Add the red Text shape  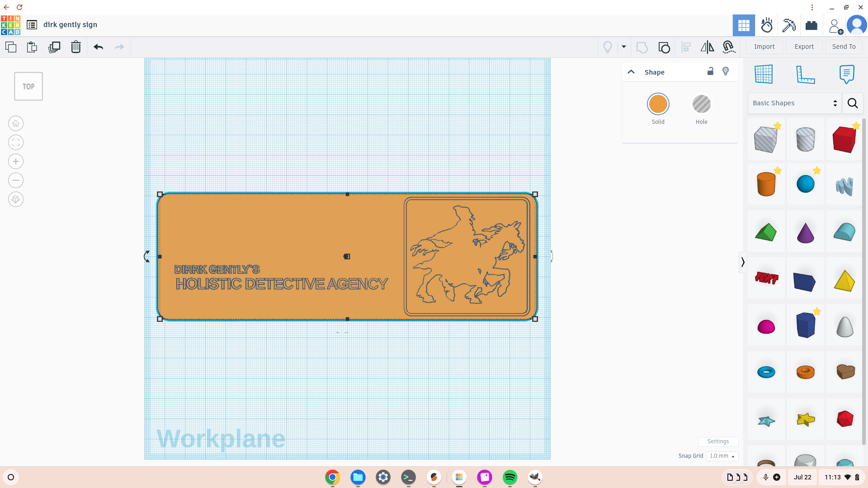pyautogui.click(x=766, y=278)
